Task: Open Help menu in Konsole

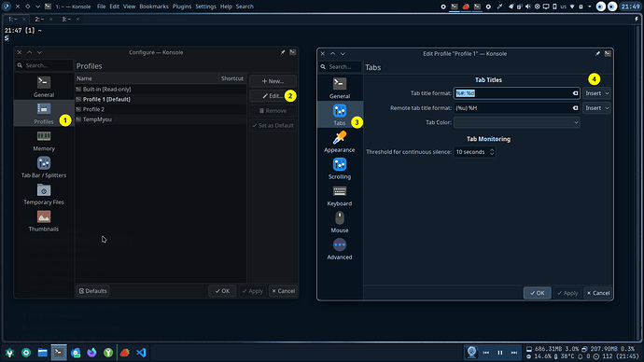Action: (x=226, y=7)
